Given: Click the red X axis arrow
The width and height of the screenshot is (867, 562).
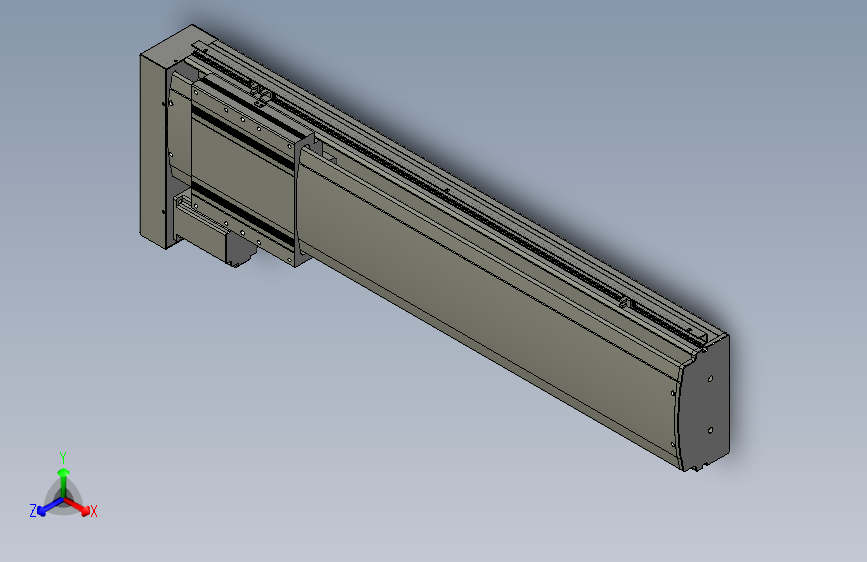Looking at the screenshot, I should 77,507.
